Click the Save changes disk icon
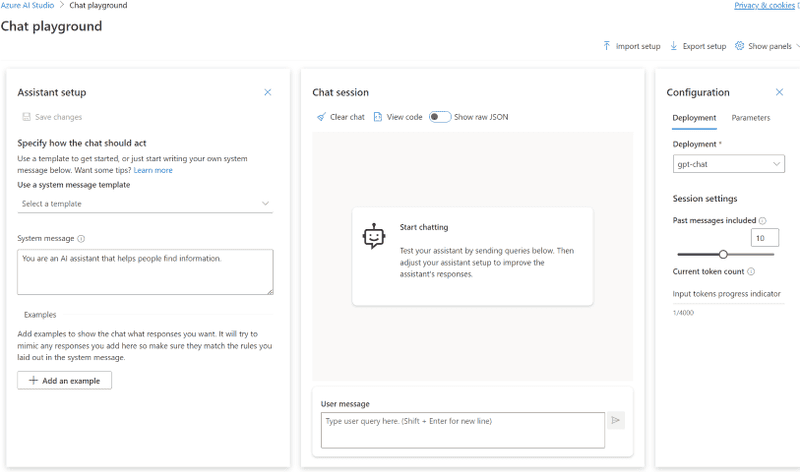 [x=26, y=117]
